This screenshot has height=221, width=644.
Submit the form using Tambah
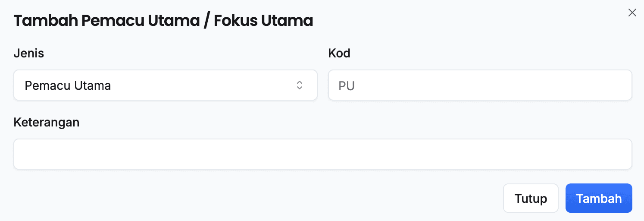pyautogui.click(x=598, y=199)
